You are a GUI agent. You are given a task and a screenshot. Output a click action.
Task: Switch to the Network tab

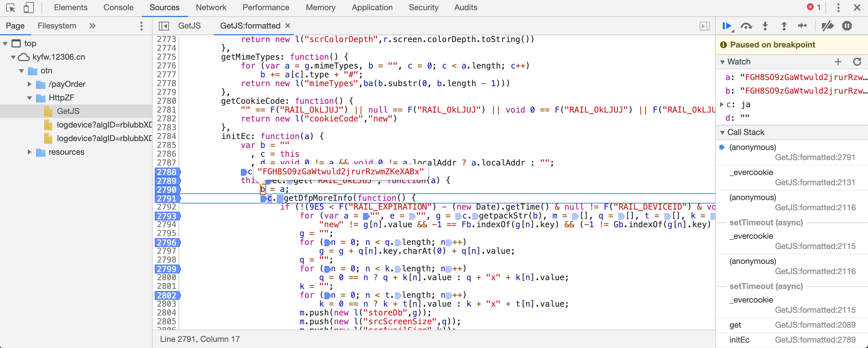(211, 7)
